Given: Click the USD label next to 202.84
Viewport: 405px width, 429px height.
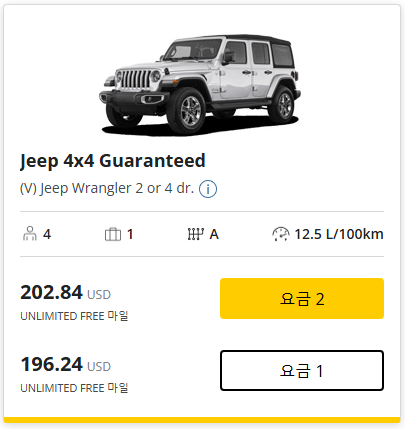Looking at the screenshot, I should pyautogui.click(x=99, y=295).
